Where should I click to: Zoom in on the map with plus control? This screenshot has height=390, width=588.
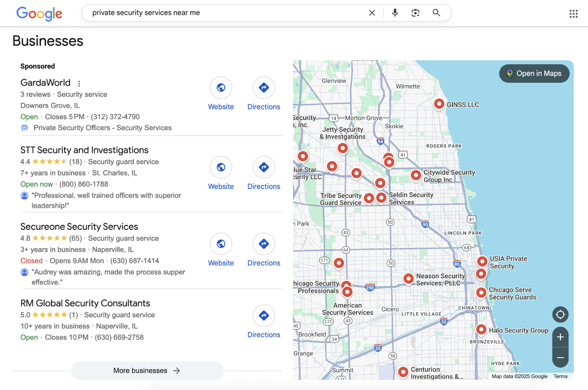point(560,337)
